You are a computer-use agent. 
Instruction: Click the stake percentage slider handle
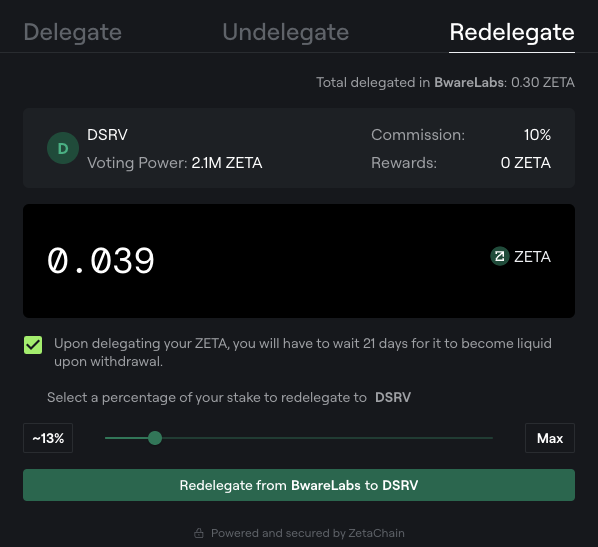(x=155, y=438)
